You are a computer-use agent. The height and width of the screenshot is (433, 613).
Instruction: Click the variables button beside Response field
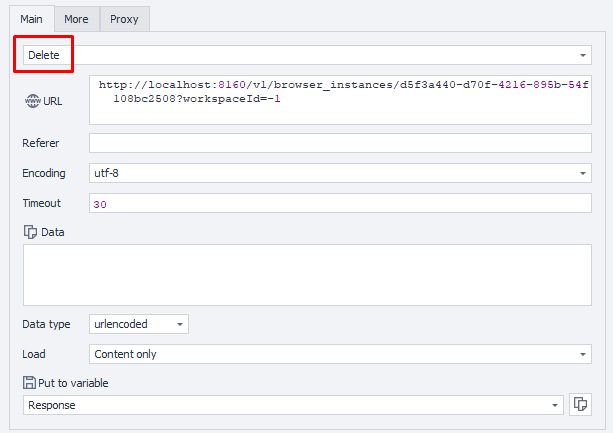pyautogui.click(x=580, y=405)
